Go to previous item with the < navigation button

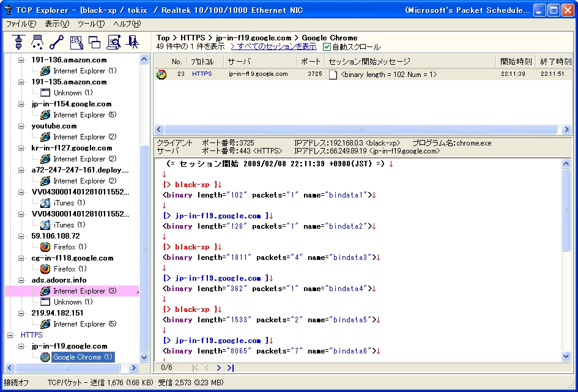(207, 368)
